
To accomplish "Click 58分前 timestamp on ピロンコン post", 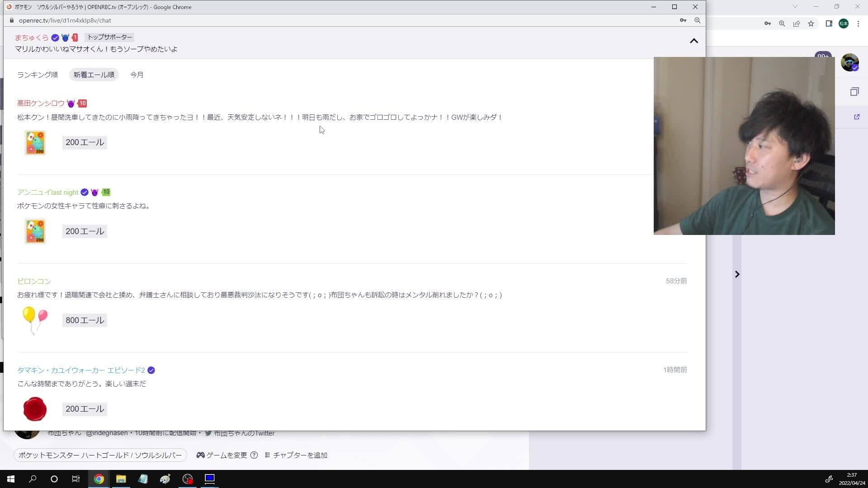I will 676,281.
